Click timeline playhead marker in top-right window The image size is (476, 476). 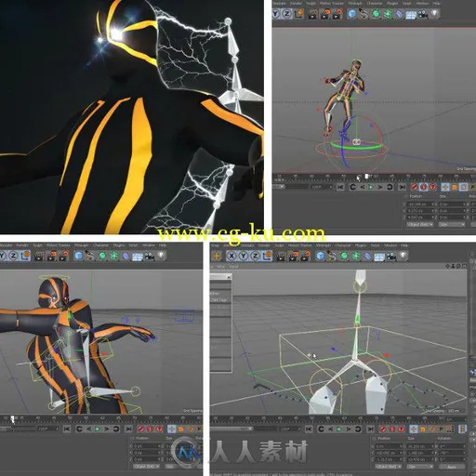(x=366, y=177)
